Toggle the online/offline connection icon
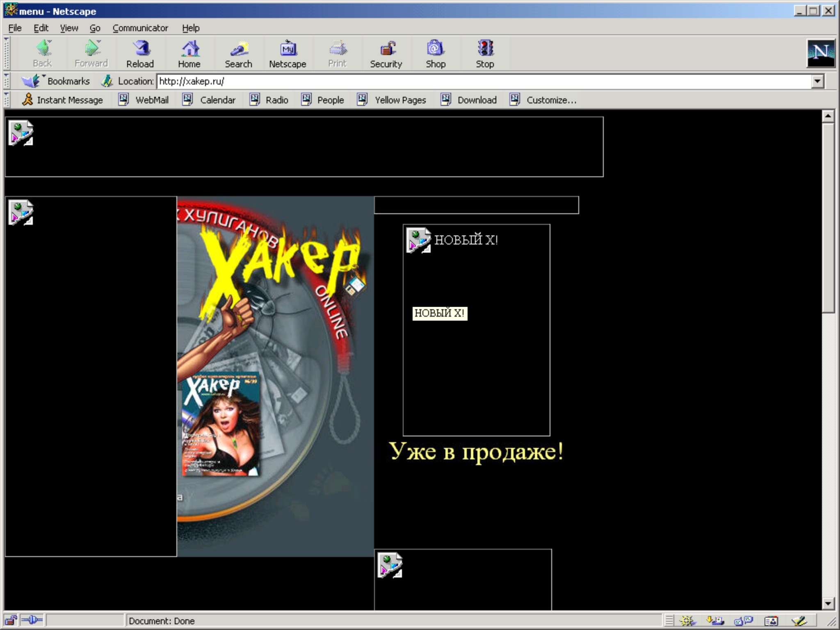This screenshot has height=630, width=840. point(32,620)
